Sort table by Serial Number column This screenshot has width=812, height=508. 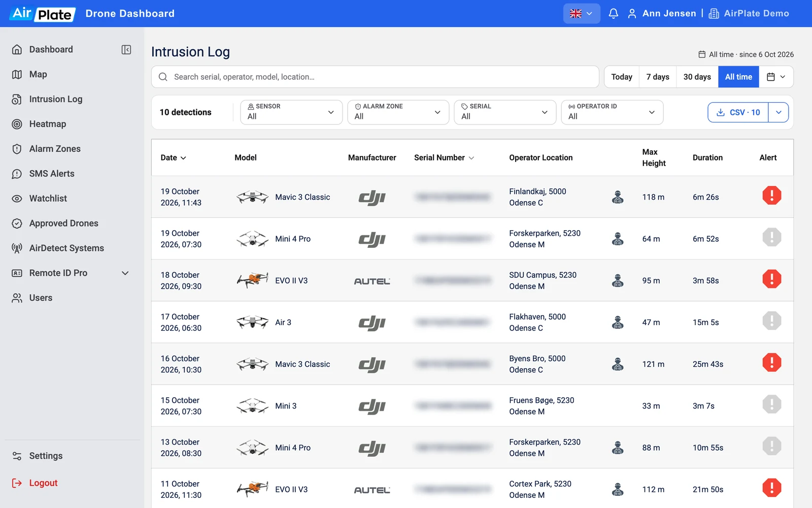[x=444, y=158]
